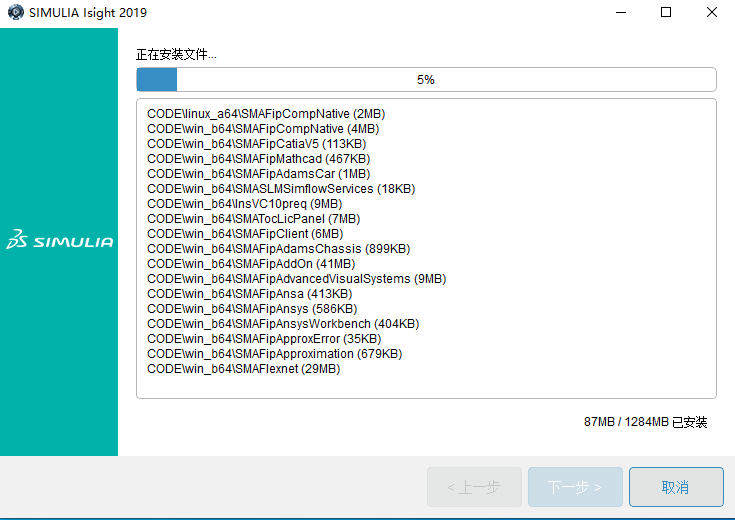
Task: Select the 87MB / 1284MB 已安装 counter text
Action: (645, 422)
